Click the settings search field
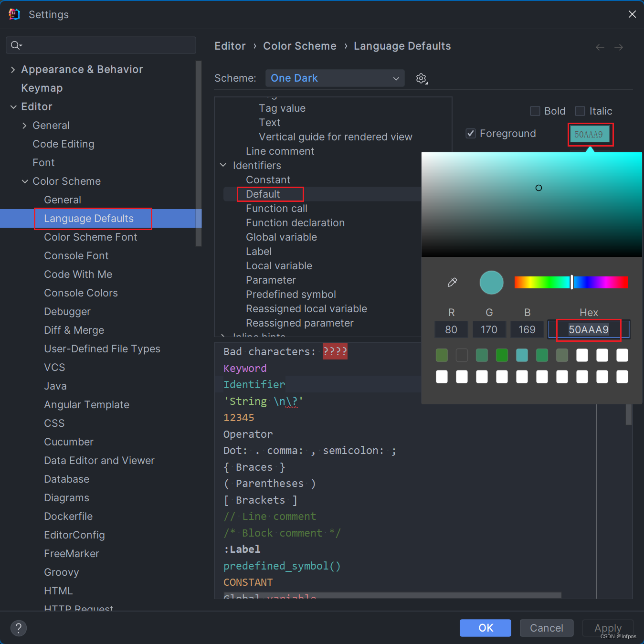The width and height of the screenshot is (644, 644). click(101, 45)
